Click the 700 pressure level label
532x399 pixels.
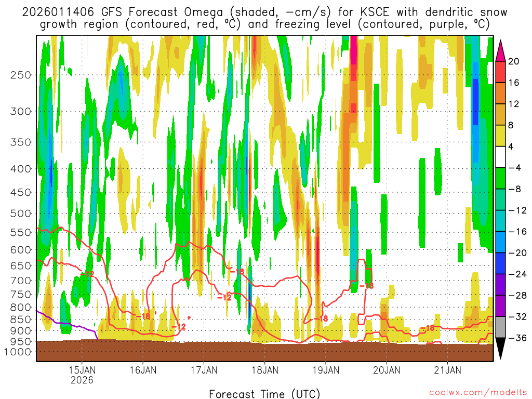[x=21, y=281]
